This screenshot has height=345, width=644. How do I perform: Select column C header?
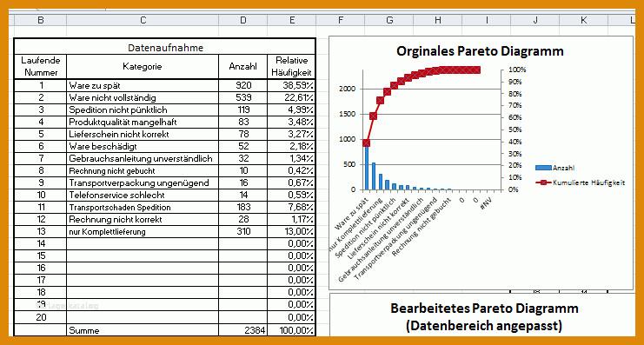[143, 20]
